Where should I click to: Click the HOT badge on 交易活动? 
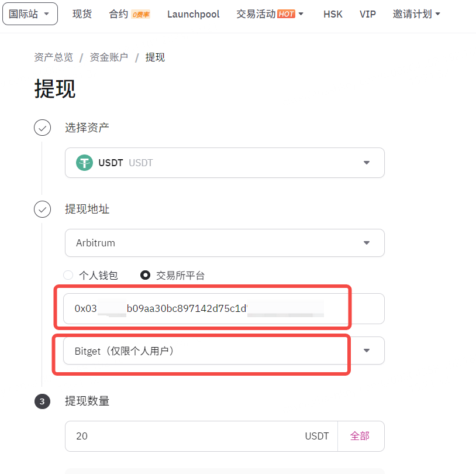(x=286, y=14)
